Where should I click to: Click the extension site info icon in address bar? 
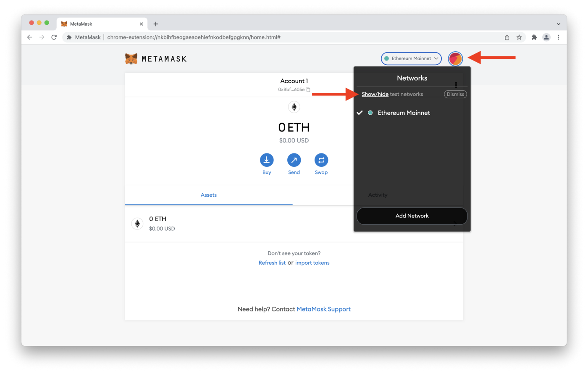[x=69, y=37]
